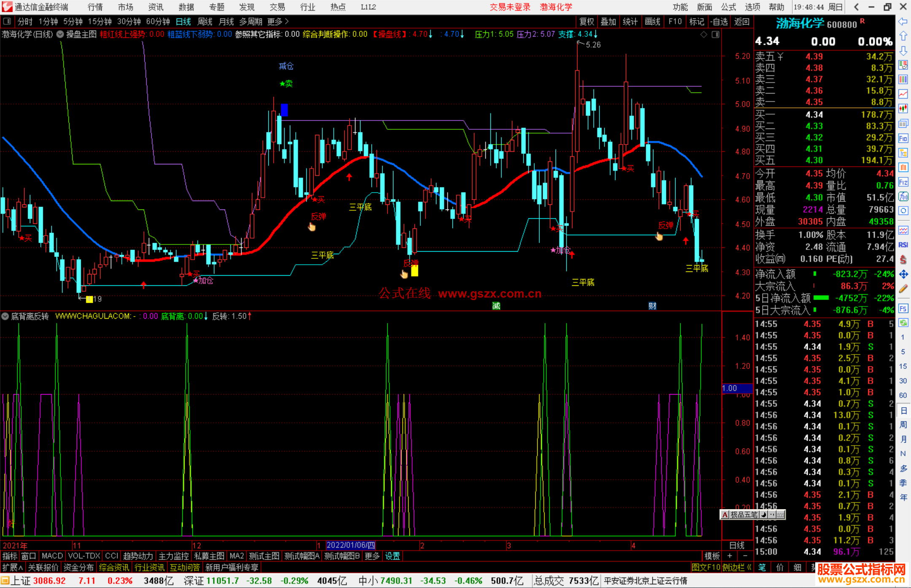The image size is (911, 588).
Task: Open the 更多 indicator list in the bottom tabs
Action: pyautogui.click(x=372, y=556)
